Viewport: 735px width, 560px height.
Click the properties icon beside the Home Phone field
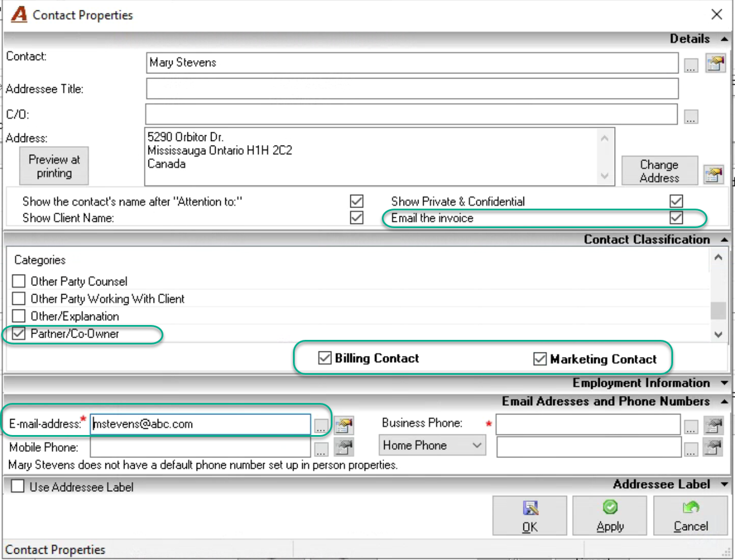click(714, 447)
